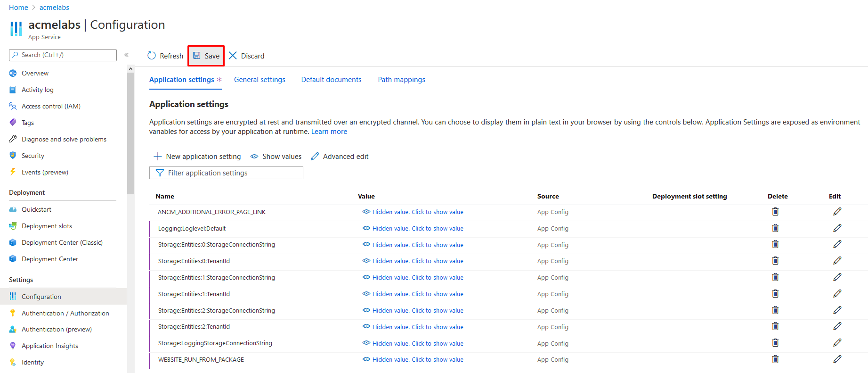This screenshot has height=373, width=868.
Task: Sort settings by the Name column header
Action: click(x=165, y=196)
